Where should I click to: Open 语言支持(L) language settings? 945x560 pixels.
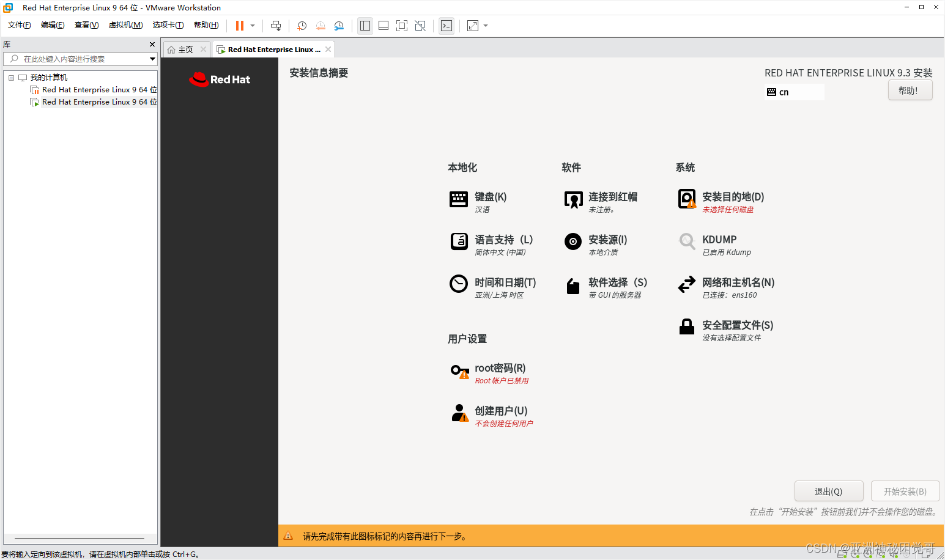tap(491, 245)
